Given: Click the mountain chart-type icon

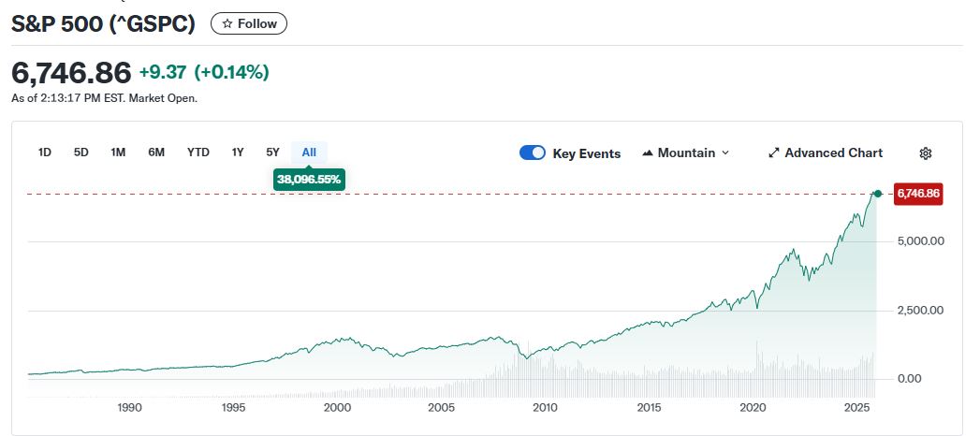Looking at the screenshot, I should [x=648, y=153].
